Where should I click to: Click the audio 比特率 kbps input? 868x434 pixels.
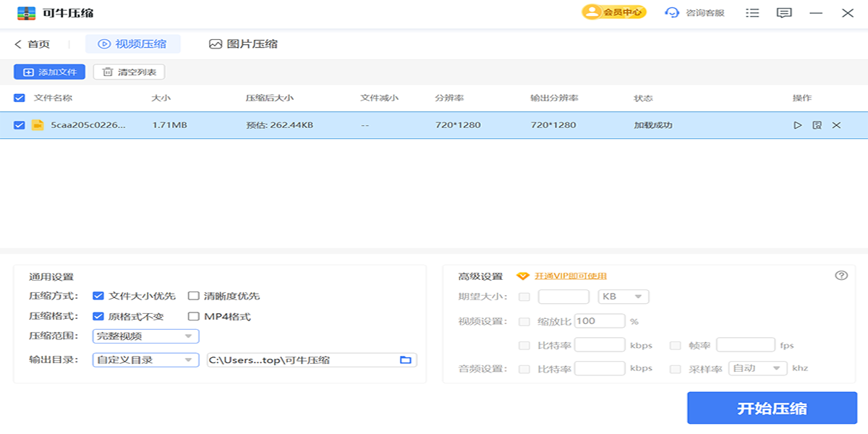click(x=600, y=368)
